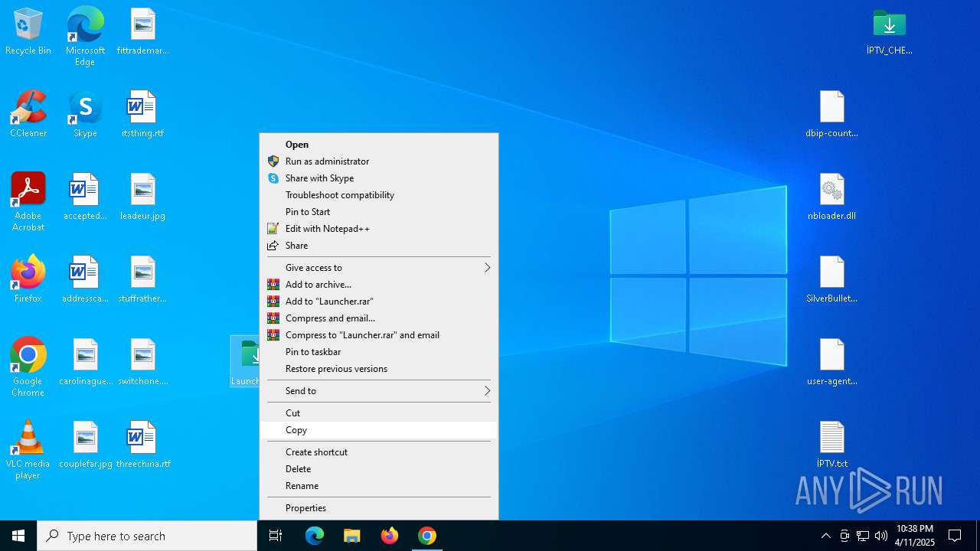Open the volume control tray icon
The height and width of the screenshot is (551, 980).
[x=881, y=536]
